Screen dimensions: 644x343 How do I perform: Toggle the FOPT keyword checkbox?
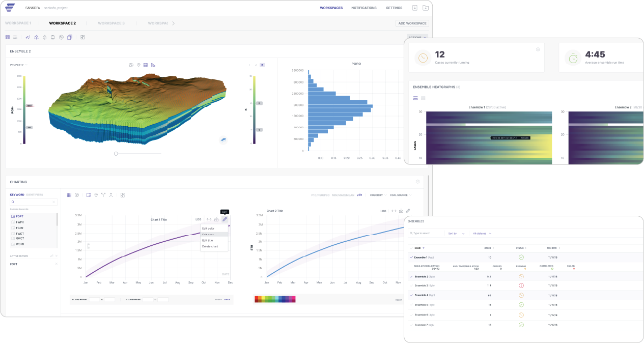click(13, 216)
